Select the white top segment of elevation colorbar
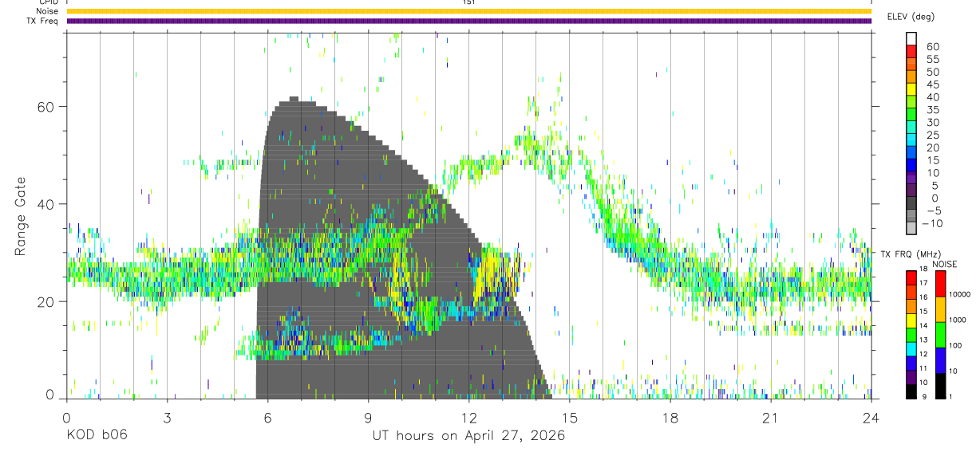This screenshot has width=980, height=452. pos(911,38)
